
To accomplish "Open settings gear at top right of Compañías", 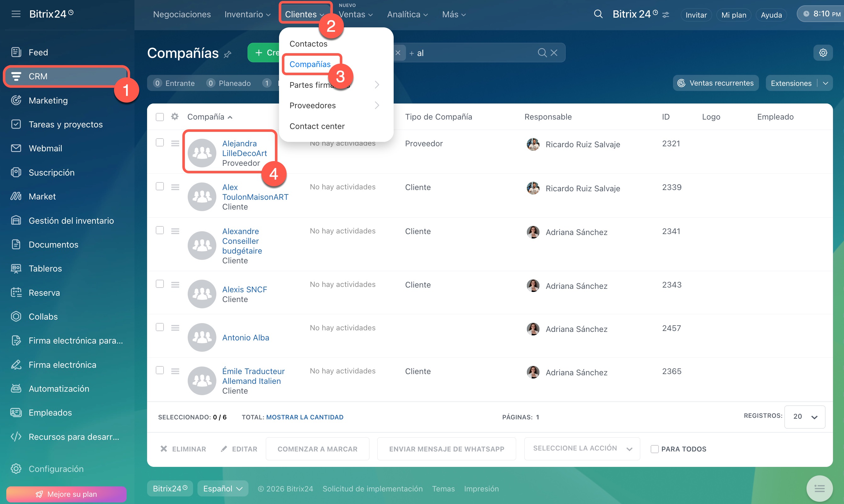I will pyautogui.click(x=823, y=53).
